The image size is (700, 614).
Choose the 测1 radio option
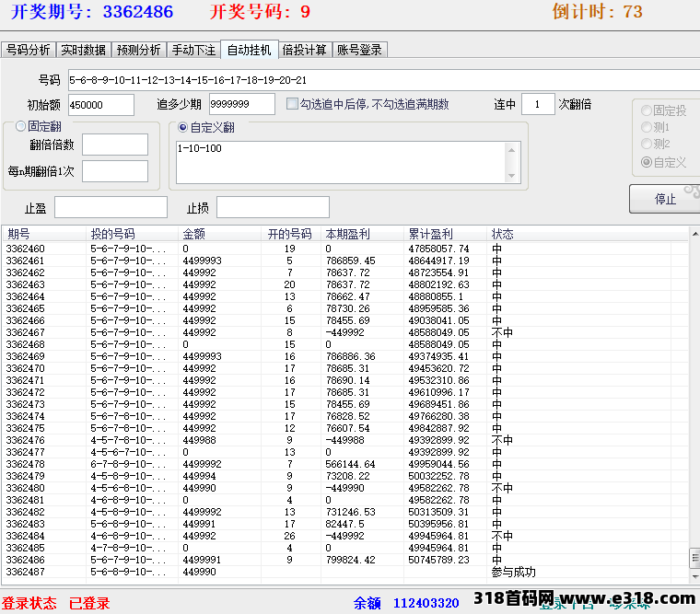647,128
